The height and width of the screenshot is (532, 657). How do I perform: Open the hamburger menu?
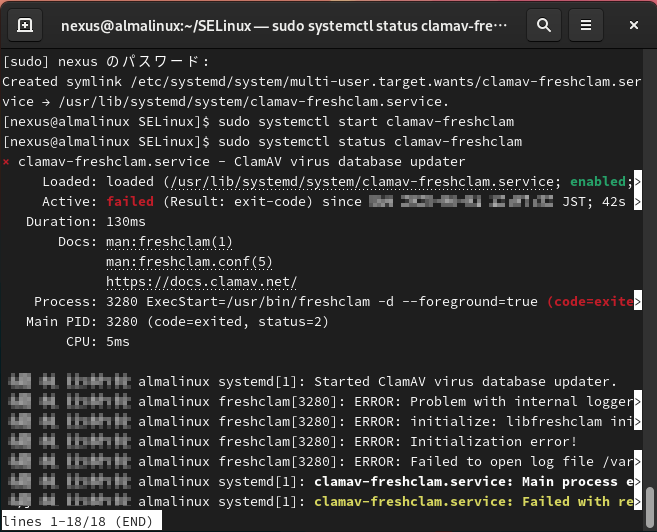(x=586, y=24)
